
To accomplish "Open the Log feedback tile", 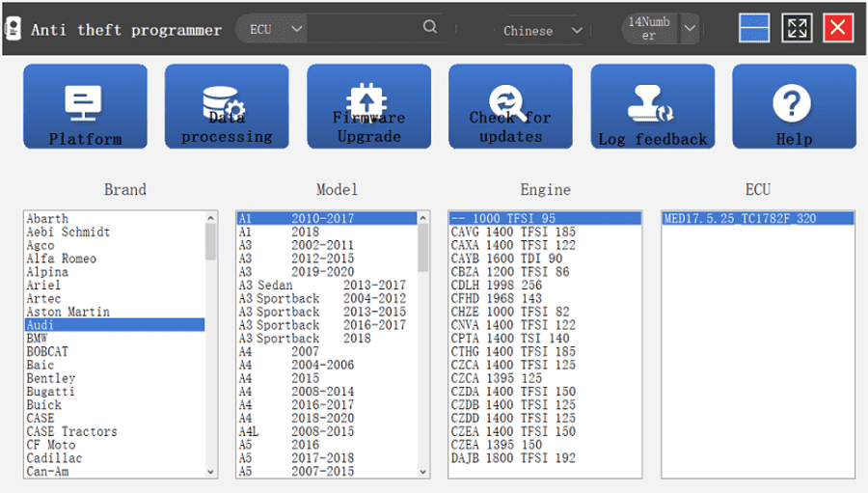I will coord(653,106).
